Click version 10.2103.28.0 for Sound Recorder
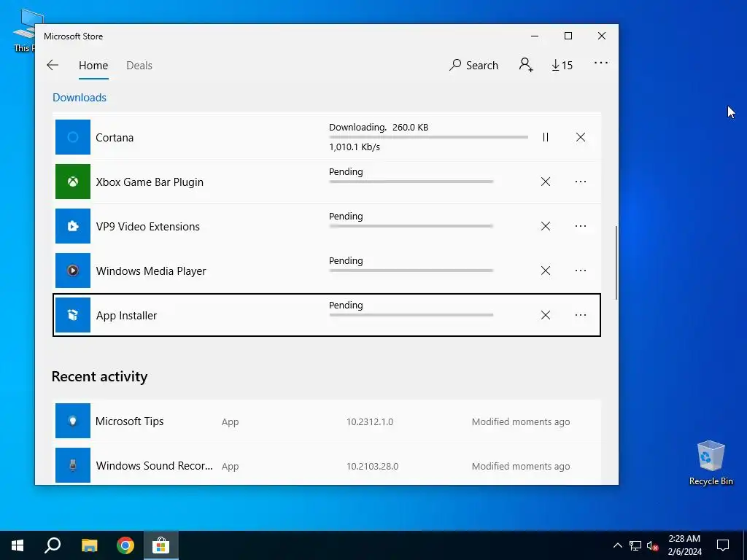 click(x=372, y=466)
